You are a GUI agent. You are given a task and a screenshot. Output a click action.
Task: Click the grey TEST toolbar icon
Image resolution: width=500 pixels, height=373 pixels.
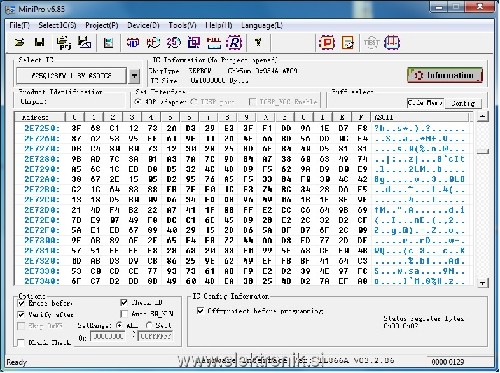(x=371, y=43)
